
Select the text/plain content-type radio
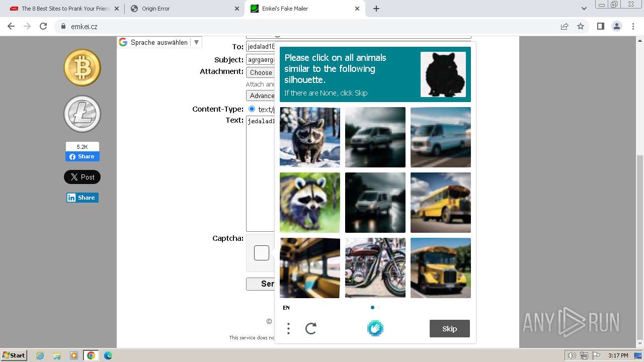(x=252, y=109)
